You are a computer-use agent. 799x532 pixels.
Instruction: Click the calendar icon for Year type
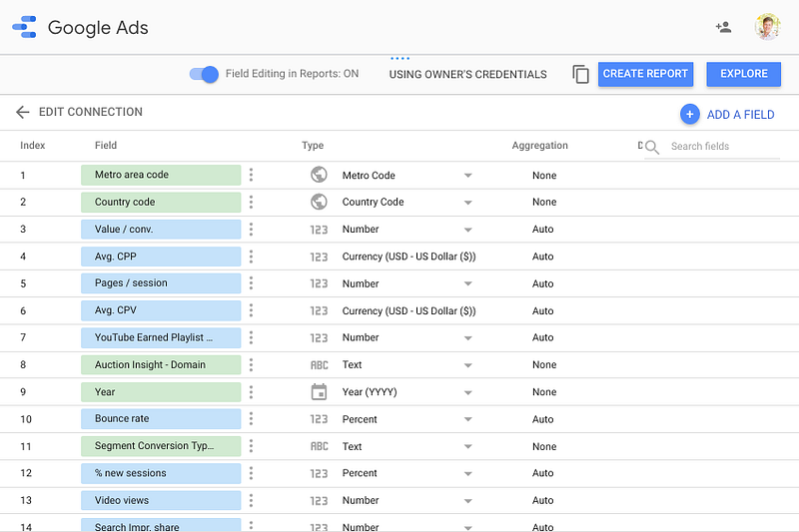[x=319, y=392]
